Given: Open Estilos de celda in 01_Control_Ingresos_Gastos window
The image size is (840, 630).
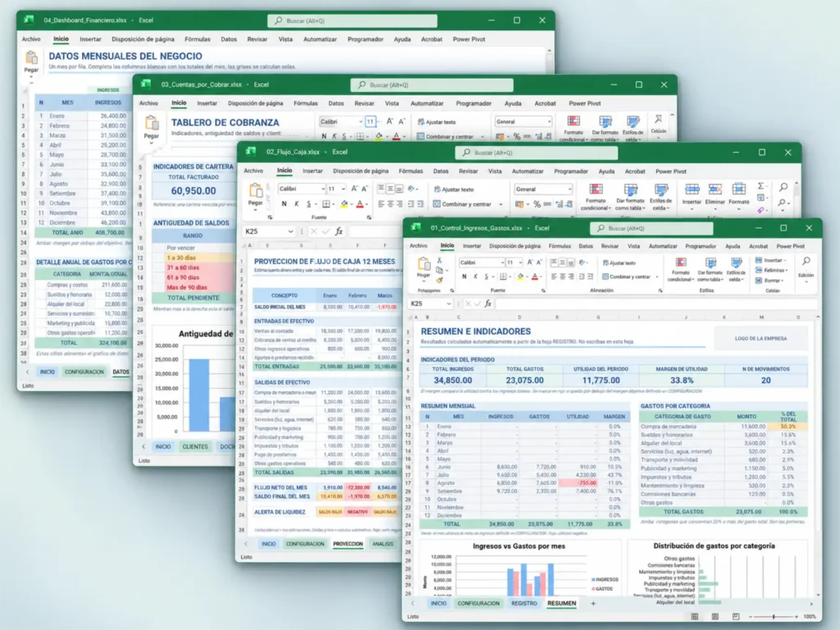Looking at the screenshot, I should click(737, 269).
